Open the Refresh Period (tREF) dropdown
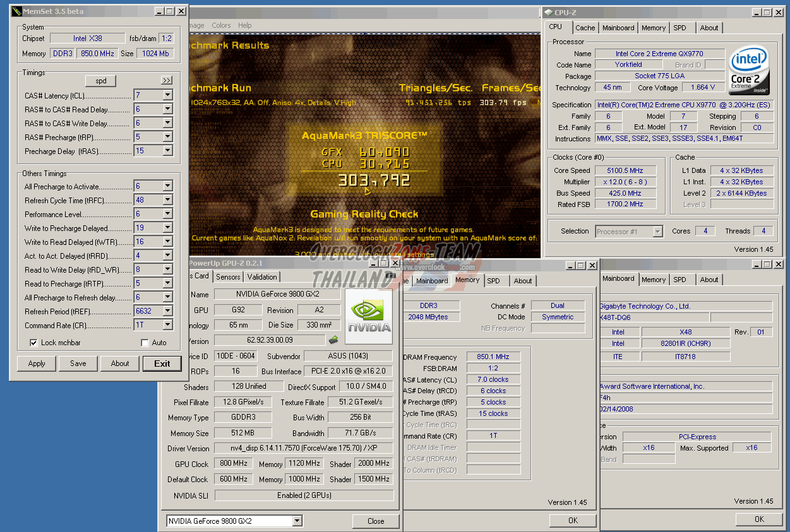Screen dimensions: 790x532 pyautogui.click(x=167, y=311)
